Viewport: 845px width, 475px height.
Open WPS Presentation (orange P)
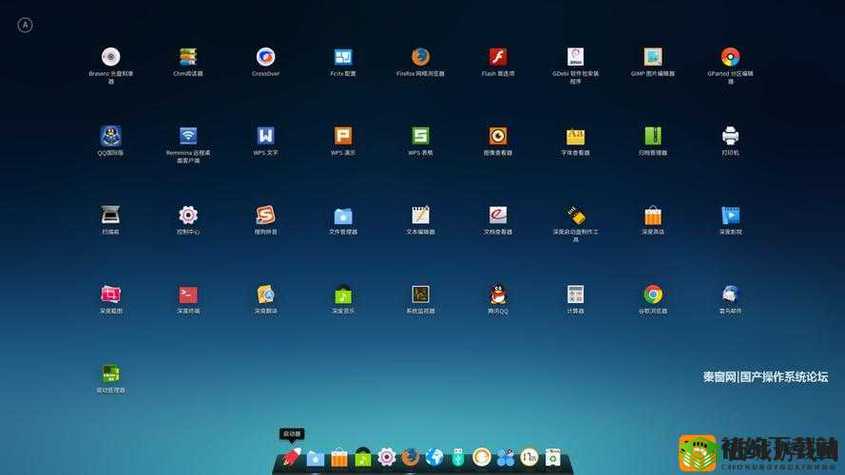pos(343,136)
